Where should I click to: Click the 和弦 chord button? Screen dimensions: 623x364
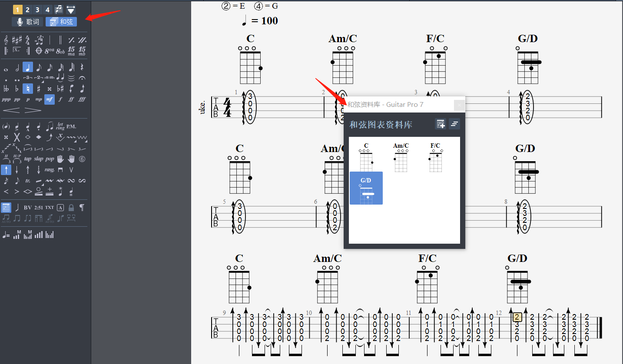61,22
